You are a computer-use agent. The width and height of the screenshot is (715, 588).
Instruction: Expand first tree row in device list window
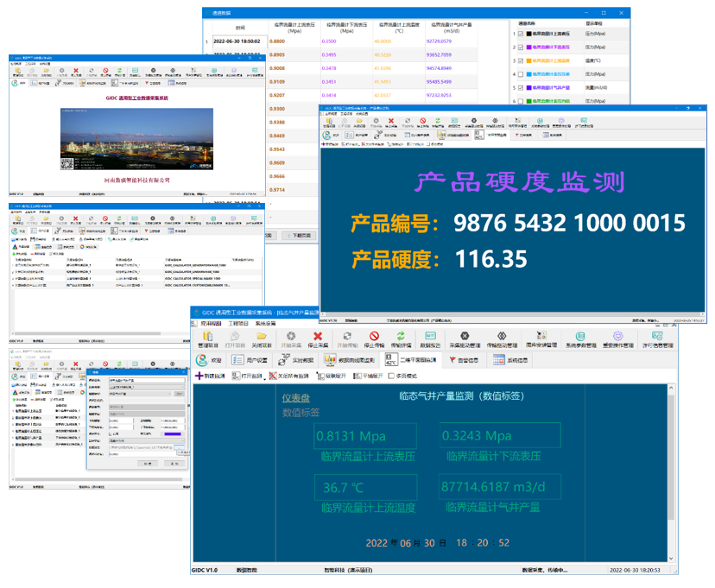pyautogui.click(x=13, y=265)
